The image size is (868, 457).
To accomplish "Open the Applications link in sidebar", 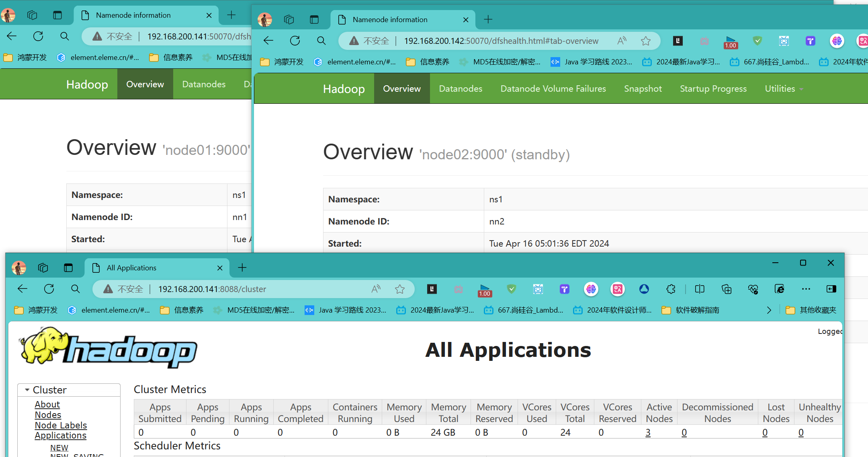I will coord(60,435).
